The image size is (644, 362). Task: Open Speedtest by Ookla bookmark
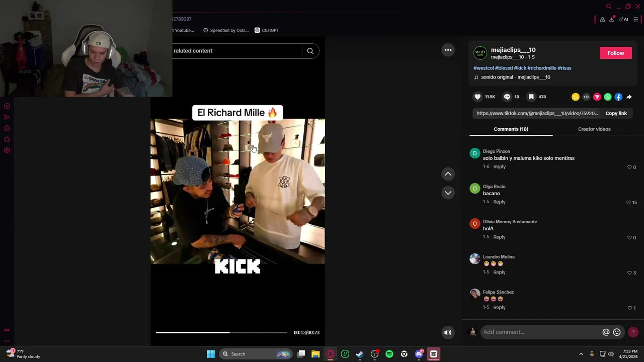tap(226, 30)
